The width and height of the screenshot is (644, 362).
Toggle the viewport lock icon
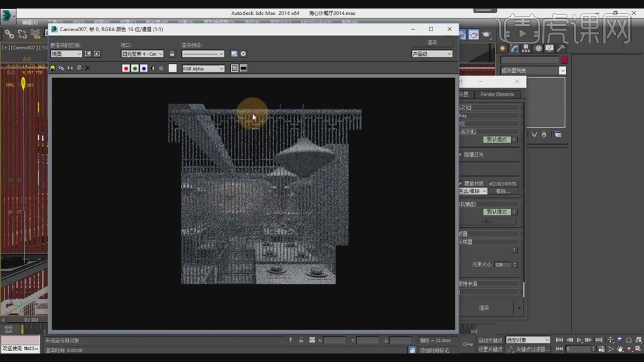click(172, 54)
